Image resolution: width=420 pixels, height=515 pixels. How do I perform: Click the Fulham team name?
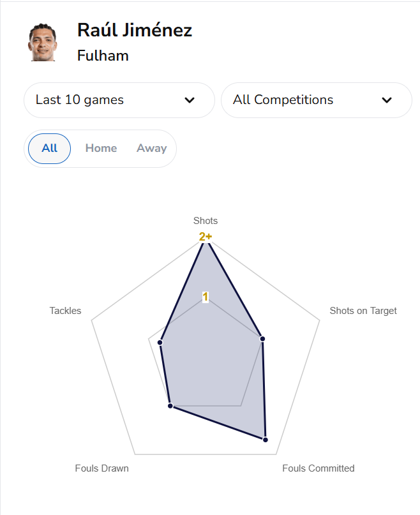[103, 56]
